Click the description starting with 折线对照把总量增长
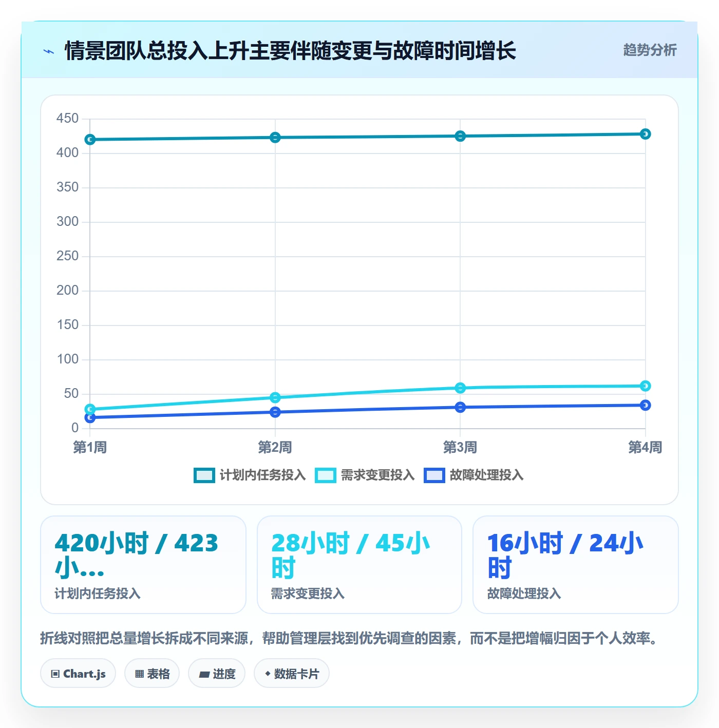Screen dimensions: 719x728 click(x=350, y=638)
